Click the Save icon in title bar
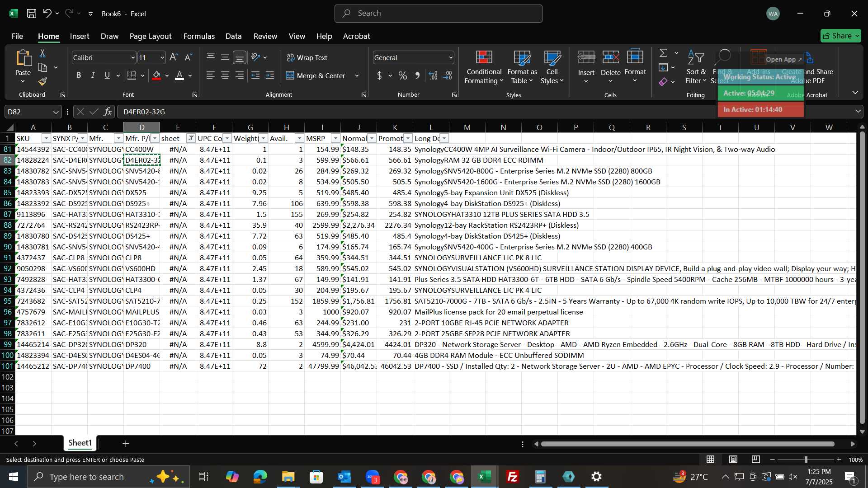The height and width of the screenshot is (488, 868). (32, 14)
